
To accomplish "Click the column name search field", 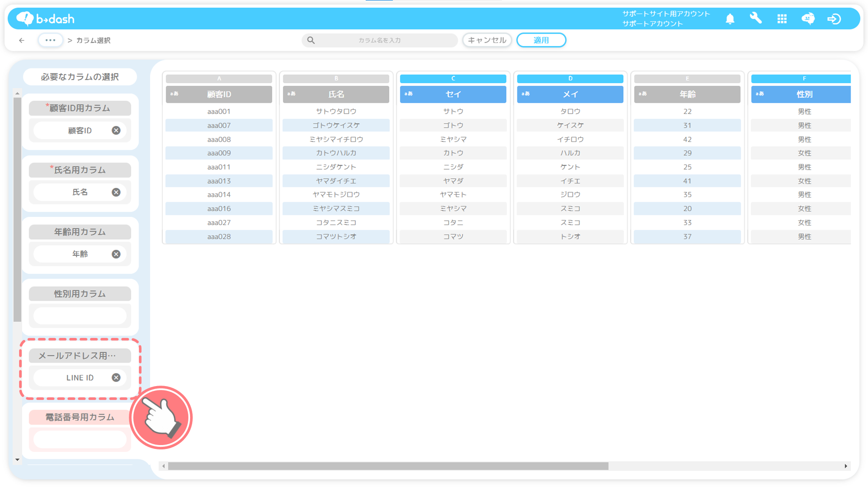I will tap(379, 40).
